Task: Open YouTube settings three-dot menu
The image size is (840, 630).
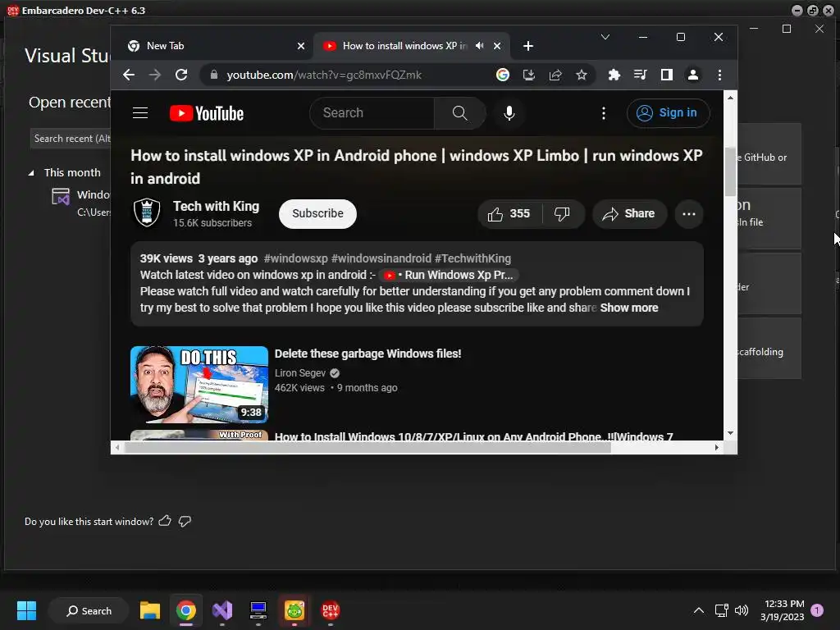Action: pos(604,113)
